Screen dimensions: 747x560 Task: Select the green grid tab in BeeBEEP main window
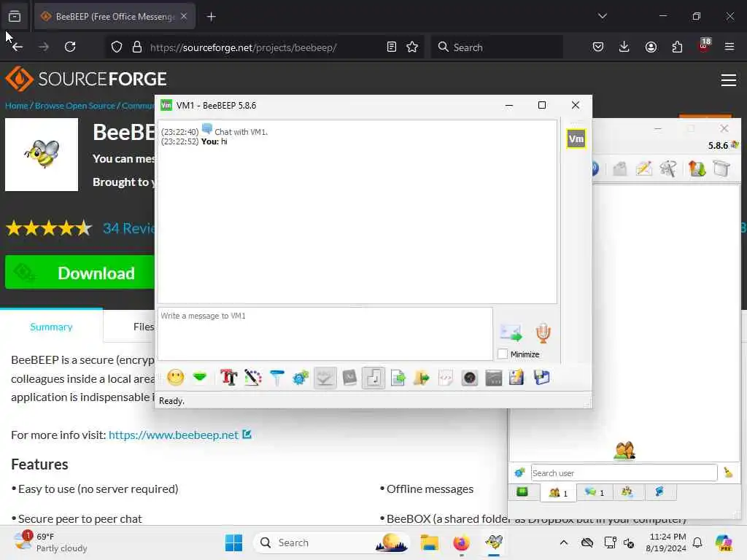tap(522, 492)
